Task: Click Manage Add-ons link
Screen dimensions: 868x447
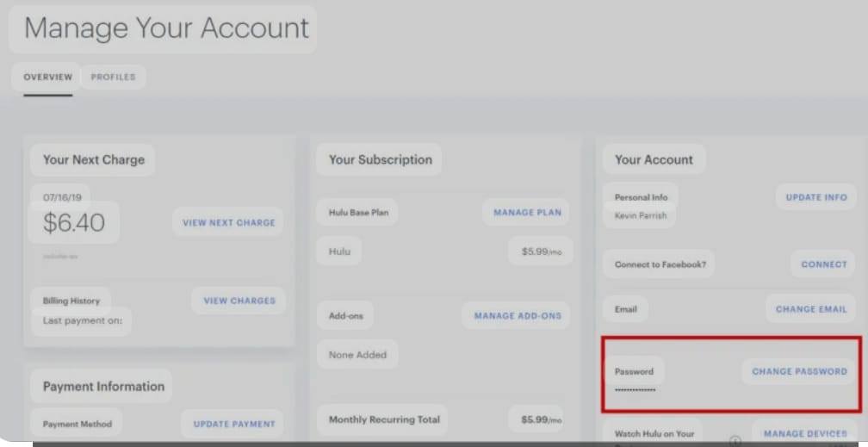Action: click(x=518, y=316)
